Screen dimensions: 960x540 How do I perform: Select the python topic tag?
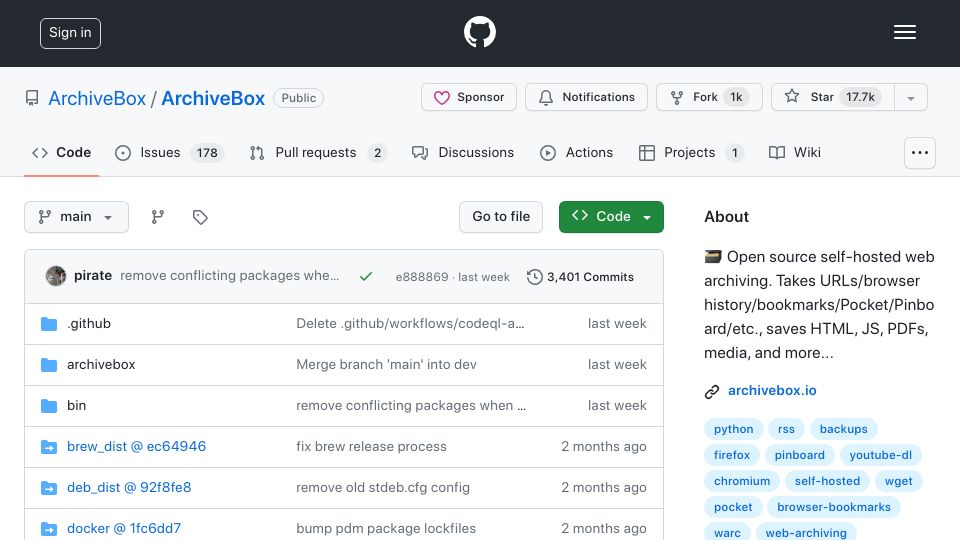point(733,429)
